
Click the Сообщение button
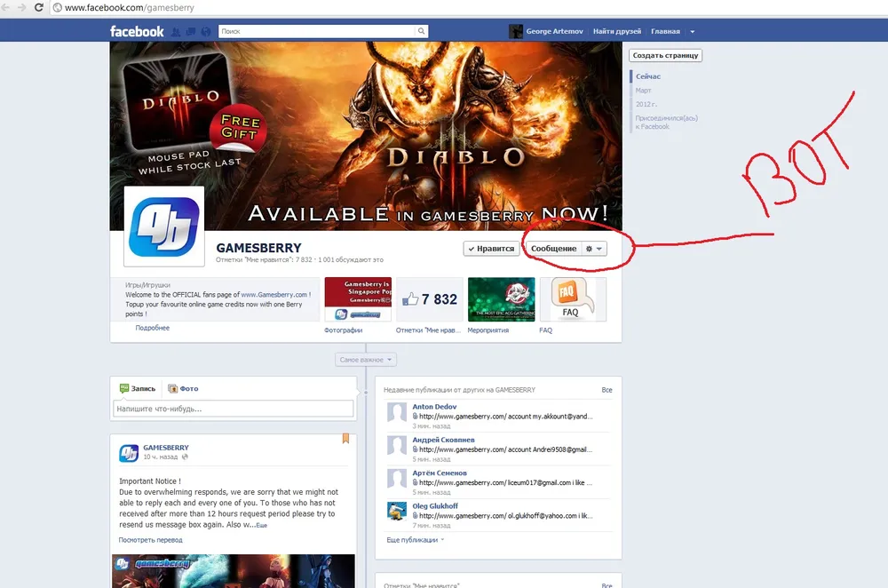(553, 249)
